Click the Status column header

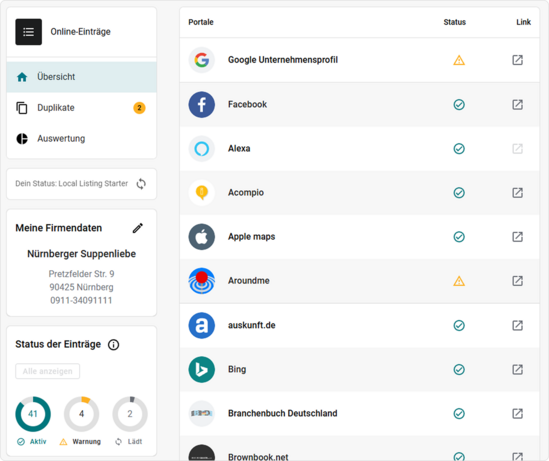[x=454, y=22]
